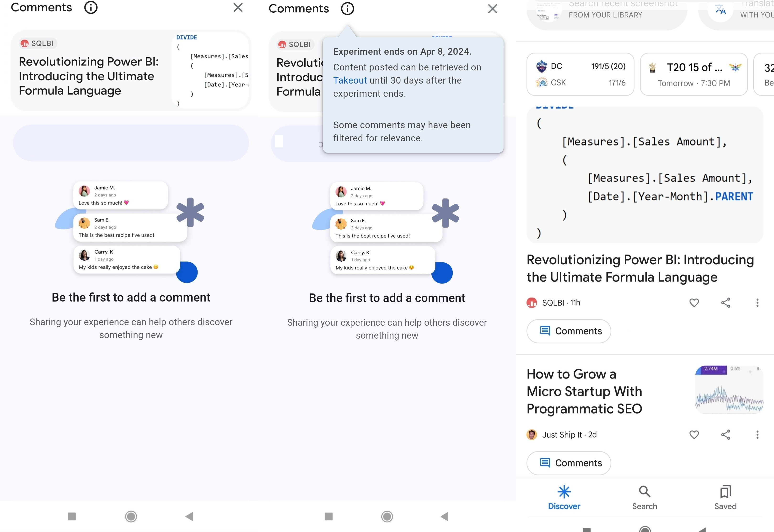
Task: Tap SQLBI source chip in left panel
Action: tap(38, 43)
